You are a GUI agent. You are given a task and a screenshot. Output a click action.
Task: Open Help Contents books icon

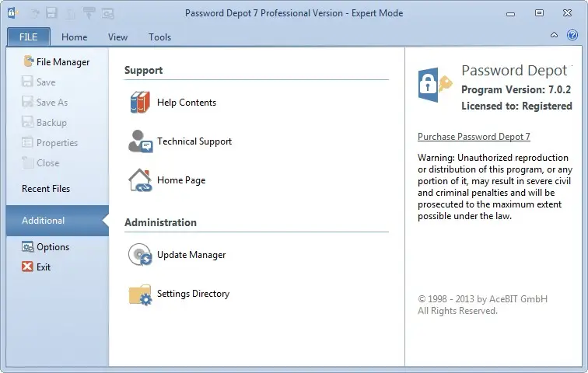140,103
